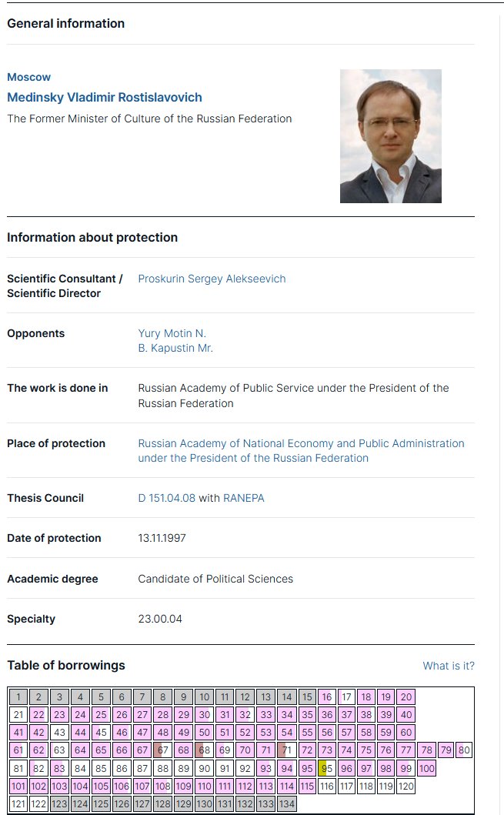Select page cell 80 in borrowings table

tap(464, 750)
